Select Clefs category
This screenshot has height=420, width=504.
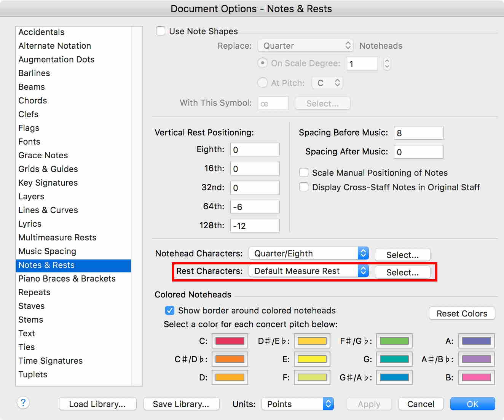click(73, 114)
